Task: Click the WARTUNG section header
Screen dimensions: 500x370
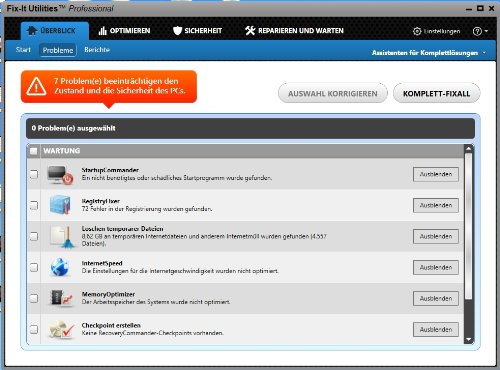Action: tap(246, 151)
